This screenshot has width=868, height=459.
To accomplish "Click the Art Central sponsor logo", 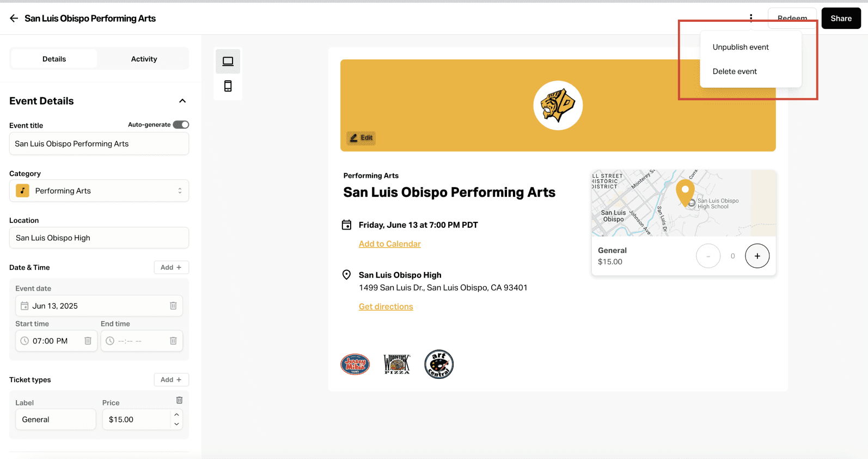I will coord(439,364).
